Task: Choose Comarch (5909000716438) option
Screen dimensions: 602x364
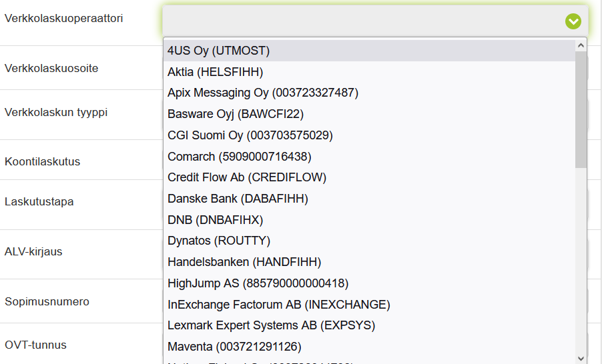Action: pyautogui.click(x=239, y=157)
